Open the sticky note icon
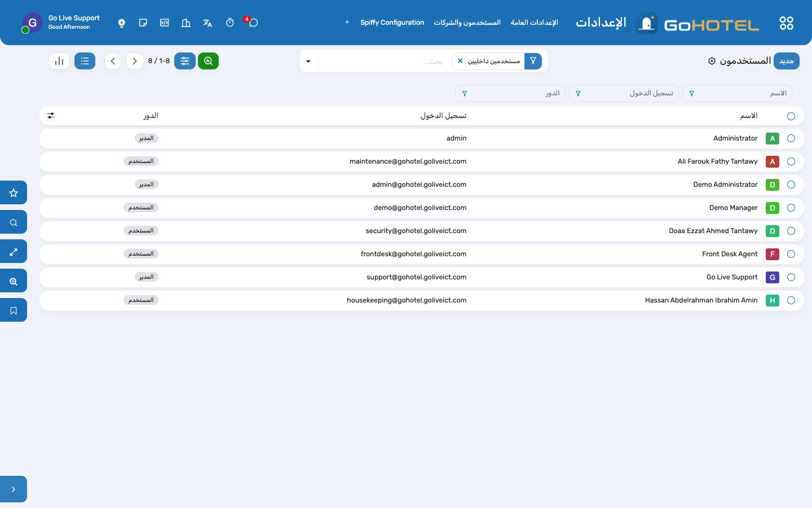The image size is (812, 508). pos(143,23)
